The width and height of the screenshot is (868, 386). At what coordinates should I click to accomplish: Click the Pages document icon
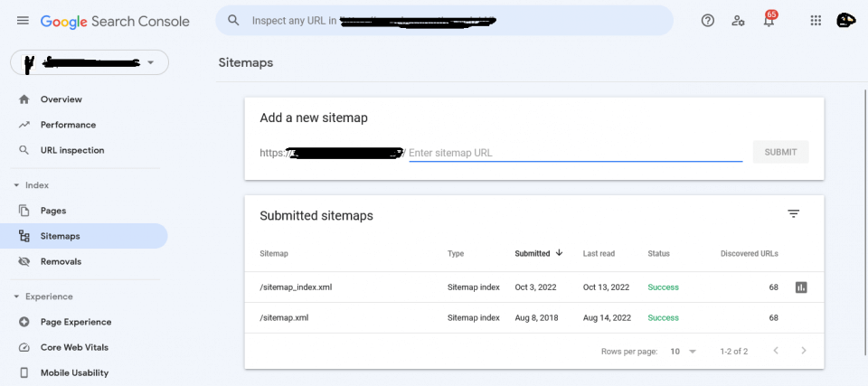point(24,211)
